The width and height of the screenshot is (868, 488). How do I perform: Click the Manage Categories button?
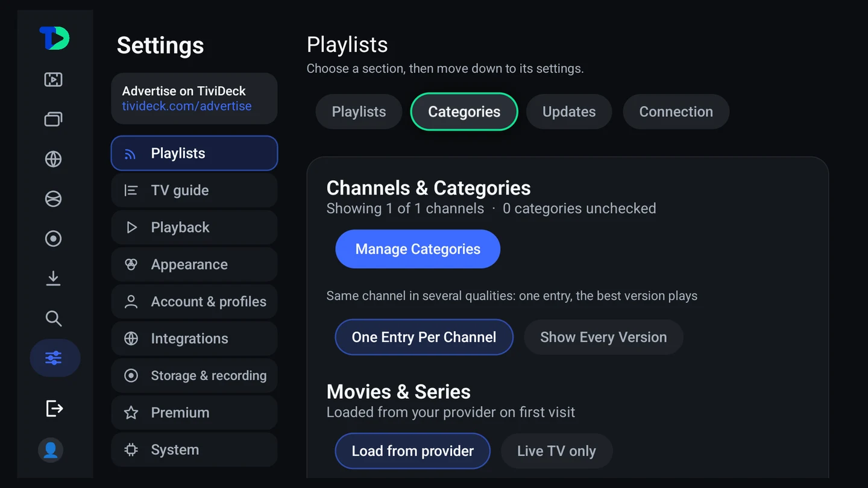click(x=418, y=249)
